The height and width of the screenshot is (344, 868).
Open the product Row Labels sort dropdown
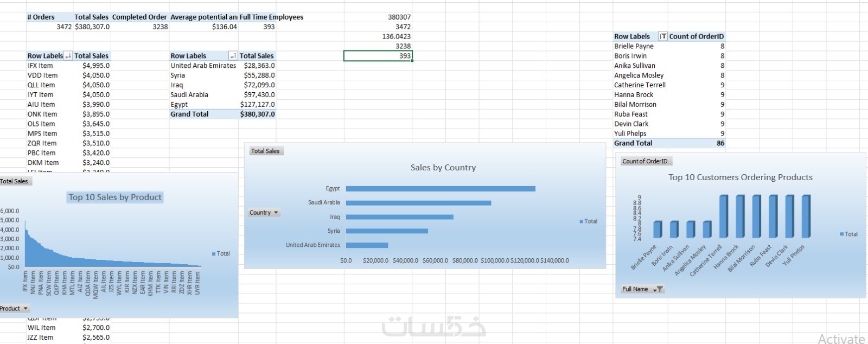[68, 56]
